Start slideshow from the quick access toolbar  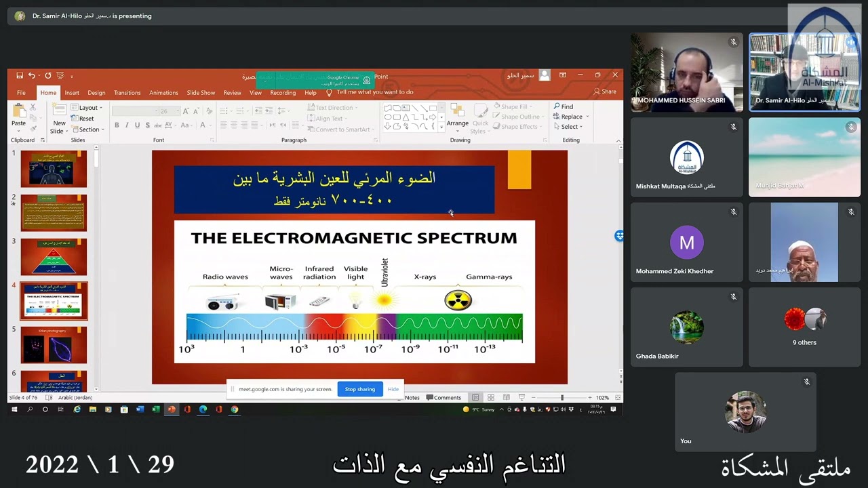coord(60,75)
